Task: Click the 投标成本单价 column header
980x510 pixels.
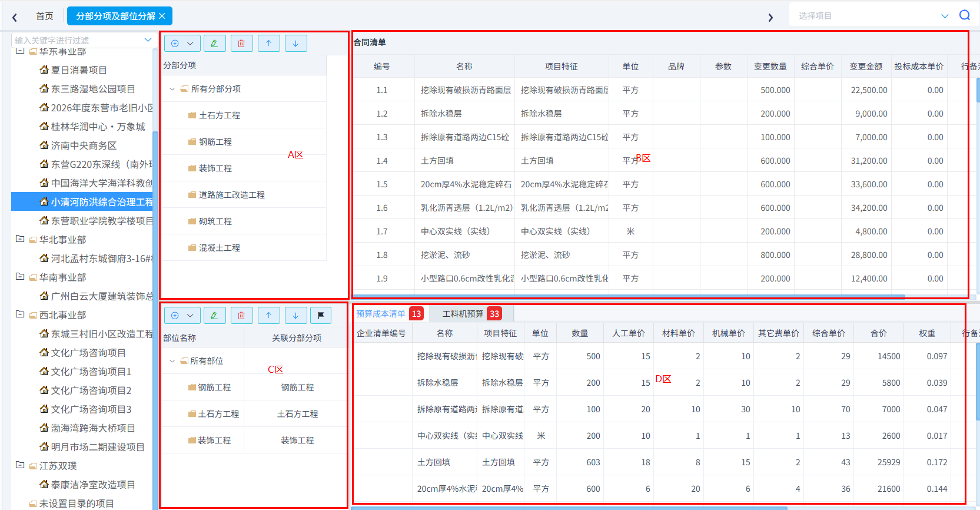Action: pyautogui.click(x=918, y=67)
